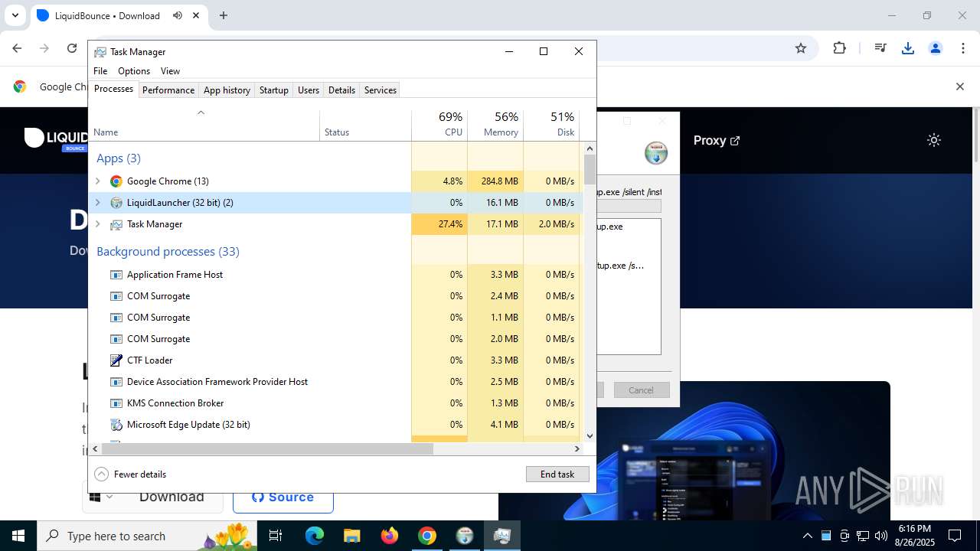Open Chrome extensions puzzle icon
The image size is (980, 551).
[840, 48]
